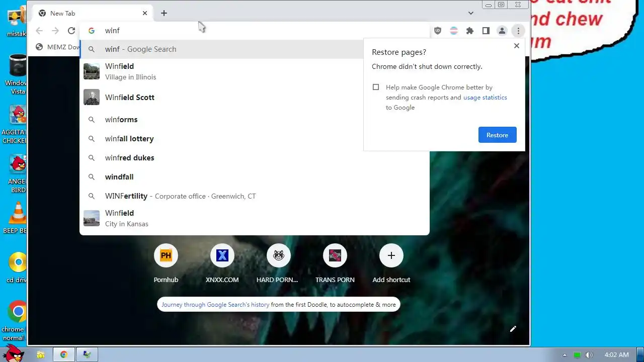Pick the windfall suggestion

(254, 177)
